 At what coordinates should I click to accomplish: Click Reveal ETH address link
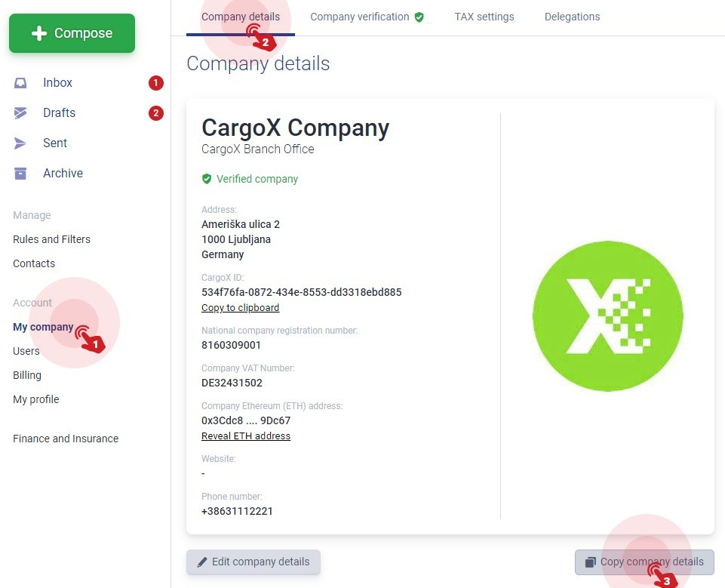(x=246, y=436)
